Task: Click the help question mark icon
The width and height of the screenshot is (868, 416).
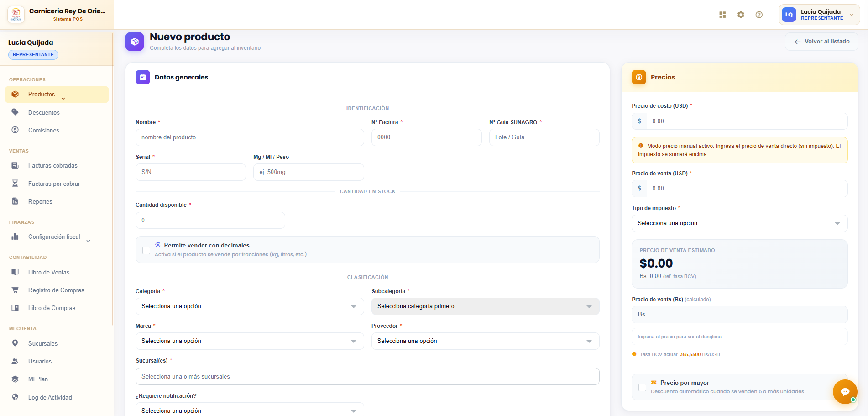Action: coord(759,15)
